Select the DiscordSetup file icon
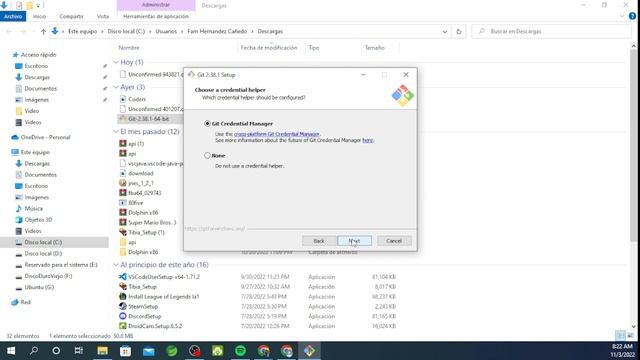 coord(122,316)
